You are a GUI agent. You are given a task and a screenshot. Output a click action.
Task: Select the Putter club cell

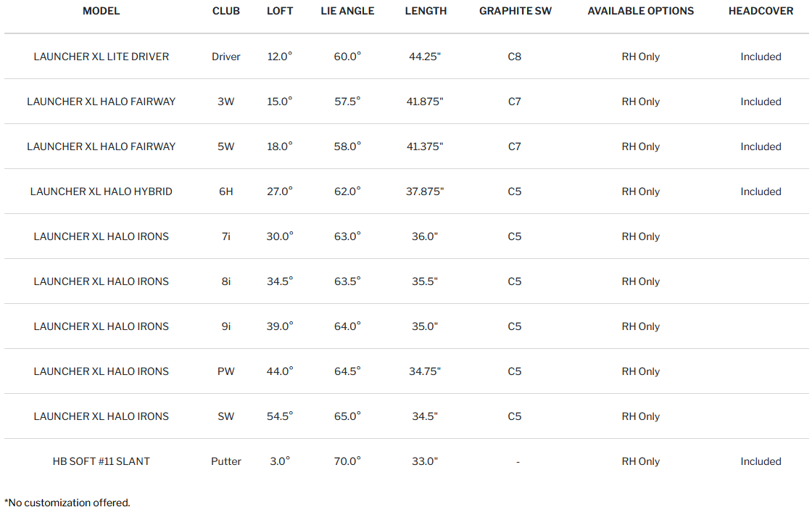(x=226, y=461)
